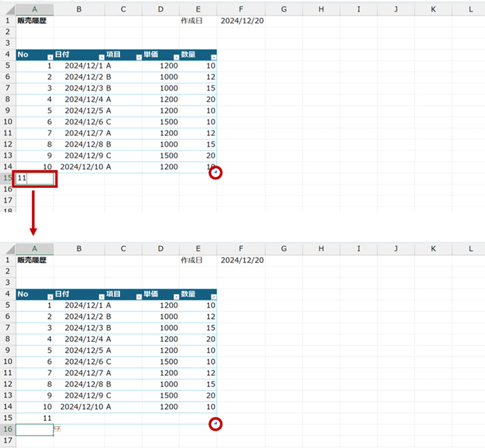Open the No filter dropdown in the upper table
Viewport: 485px width, 448px height.
click(x=49, y=57)
